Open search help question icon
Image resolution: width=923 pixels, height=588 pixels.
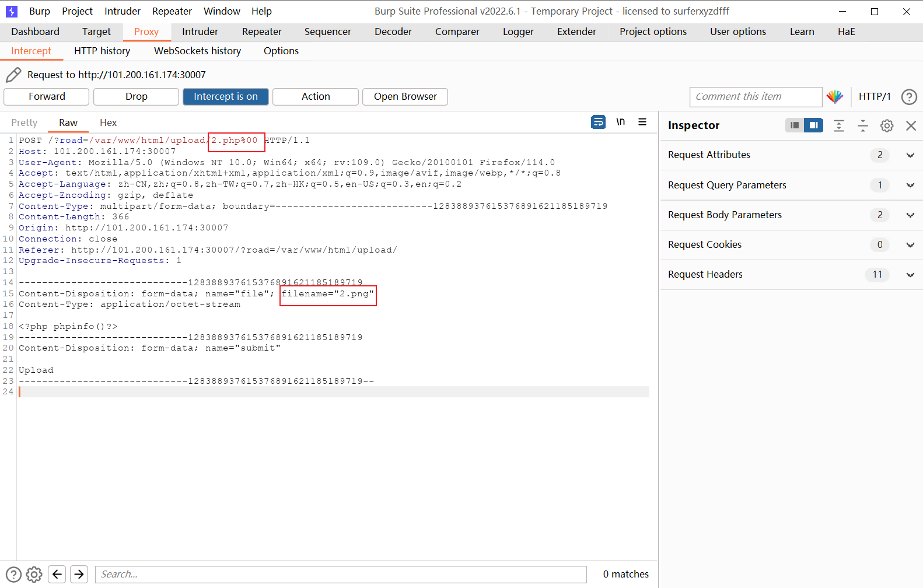13,575
